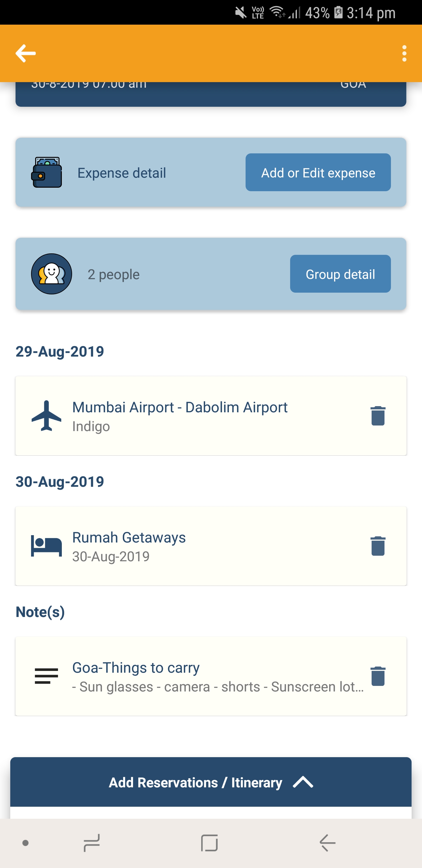
Task: Open Mumbai Airport - Dabolim Airport flight
Action: (180, 408)
